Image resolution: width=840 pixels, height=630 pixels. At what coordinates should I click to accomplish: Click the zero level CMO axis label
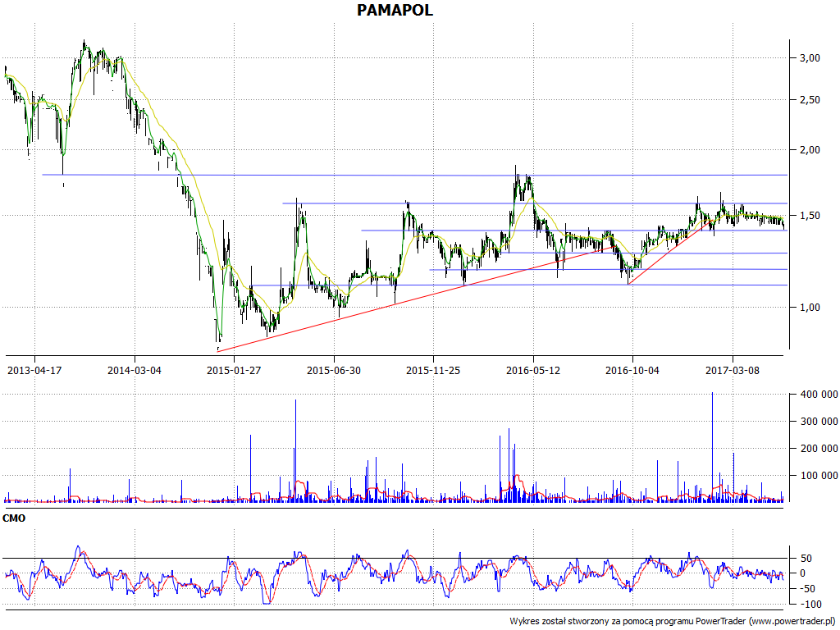coord(802,573)
